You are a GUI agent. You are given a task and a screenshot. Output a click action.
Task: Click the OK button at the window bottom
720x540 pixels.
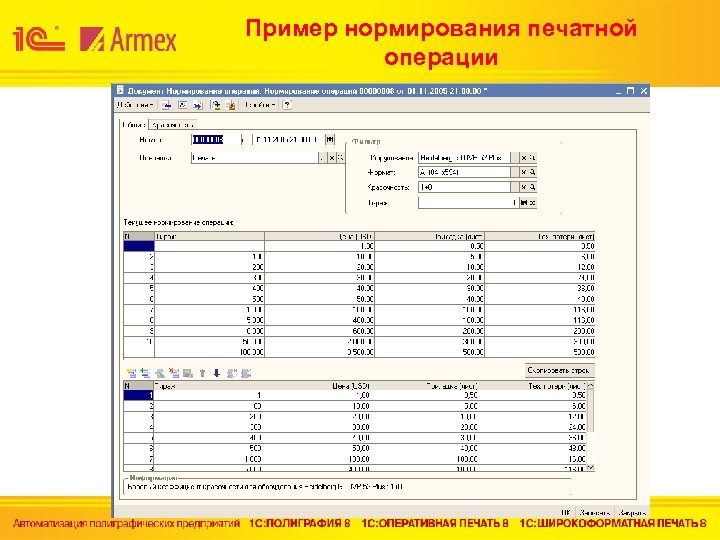pos(565,512)
